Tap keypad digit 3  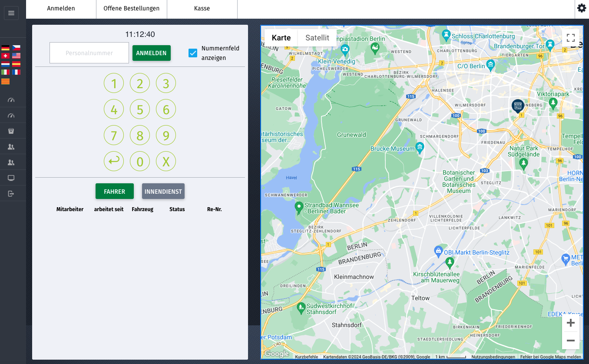click(x=166, y=83)
